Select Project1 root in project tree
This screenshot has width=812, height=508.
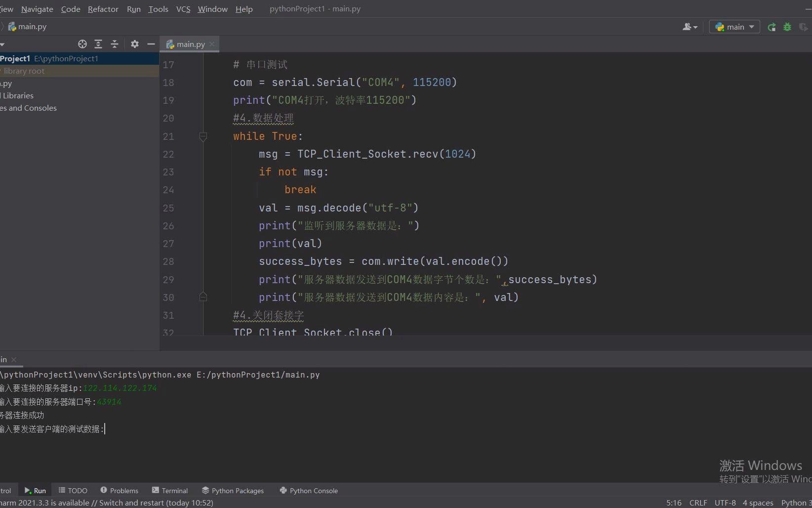coord(79,58)
